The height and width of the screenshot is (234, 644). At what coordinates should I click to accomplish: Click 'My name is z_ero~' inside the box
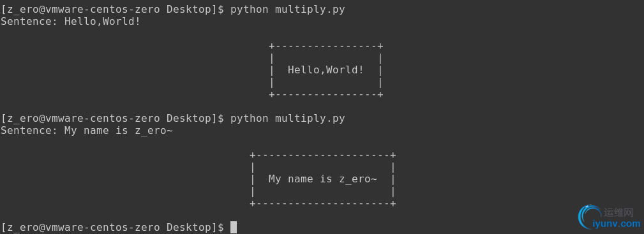tap(322, 179)
